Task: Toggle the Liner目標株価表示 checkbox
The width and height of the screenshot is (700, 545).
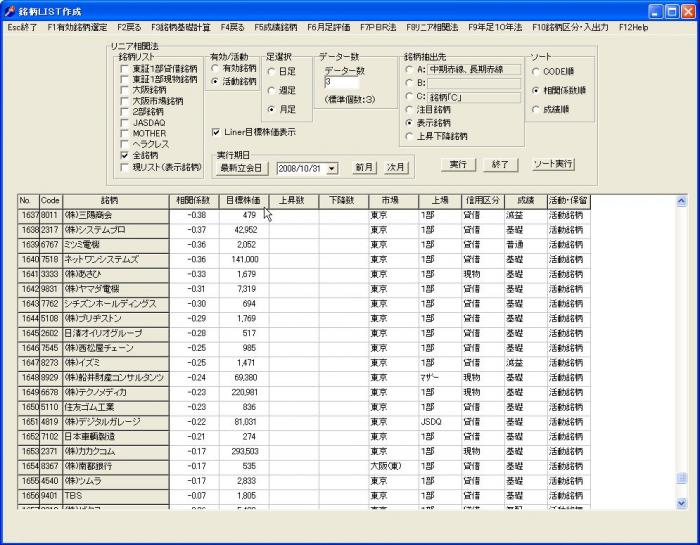Action: click(x=216, y=132)
